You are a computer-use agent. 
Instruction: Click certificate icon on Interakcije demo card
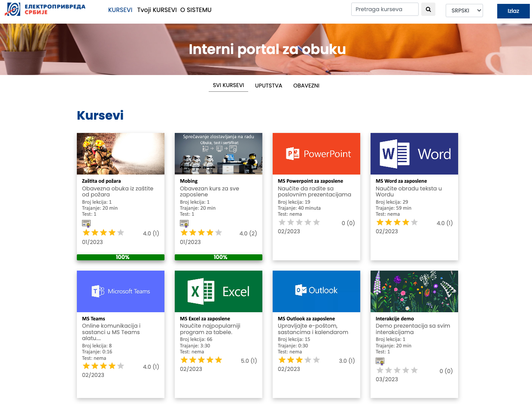pyautogui.click(x=380, y=361)
